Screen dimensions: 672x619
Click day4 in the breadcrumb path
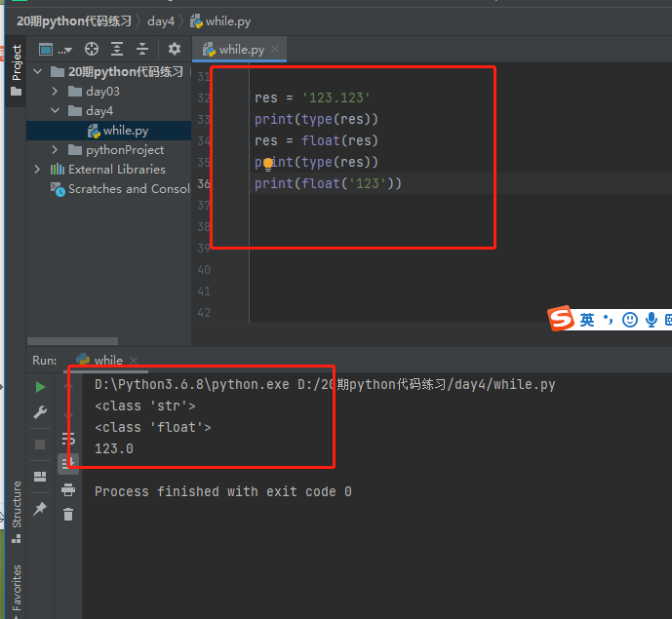[161, 21]
